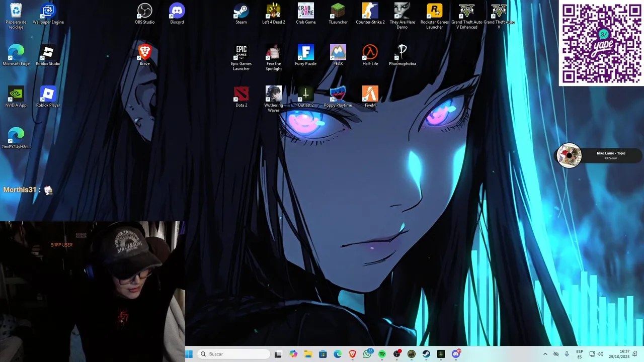The image size is (644, 362).
Task: Select Grand Theft Auto V Enhanced icon
Action: (467, 16)
